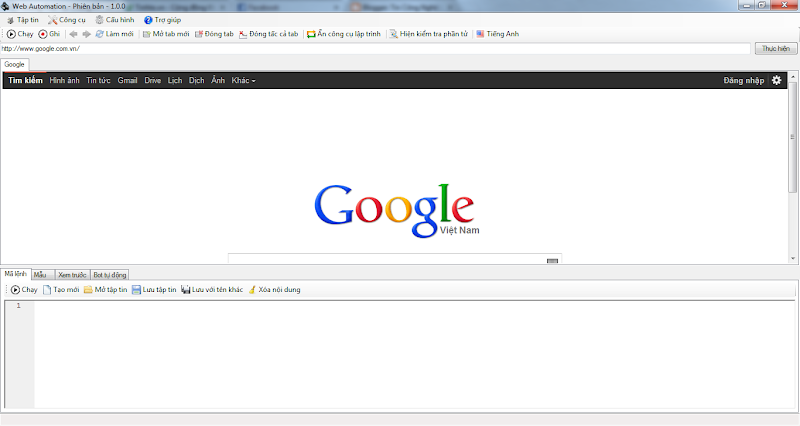Hide developer tools with Ẩn công cụ lập trình
The width and height of the screenshot is (800, 426).
343,34
